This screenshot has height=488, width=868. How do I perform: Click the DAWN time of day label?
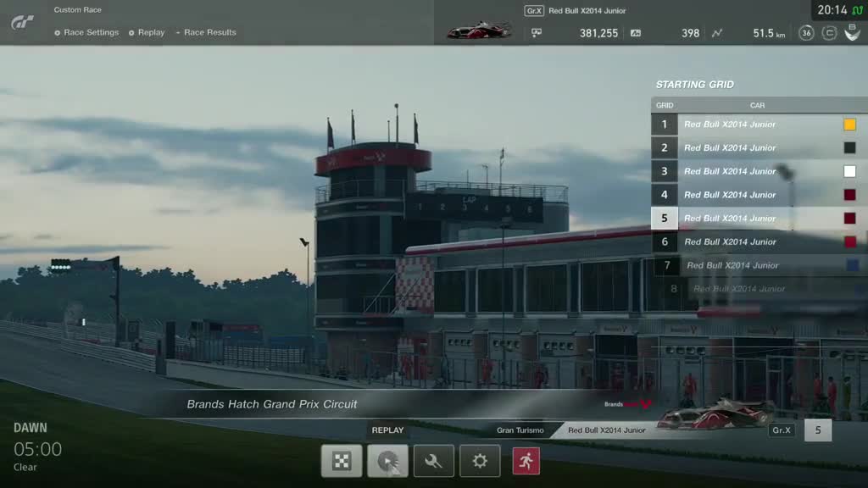(x=31, y=428)
